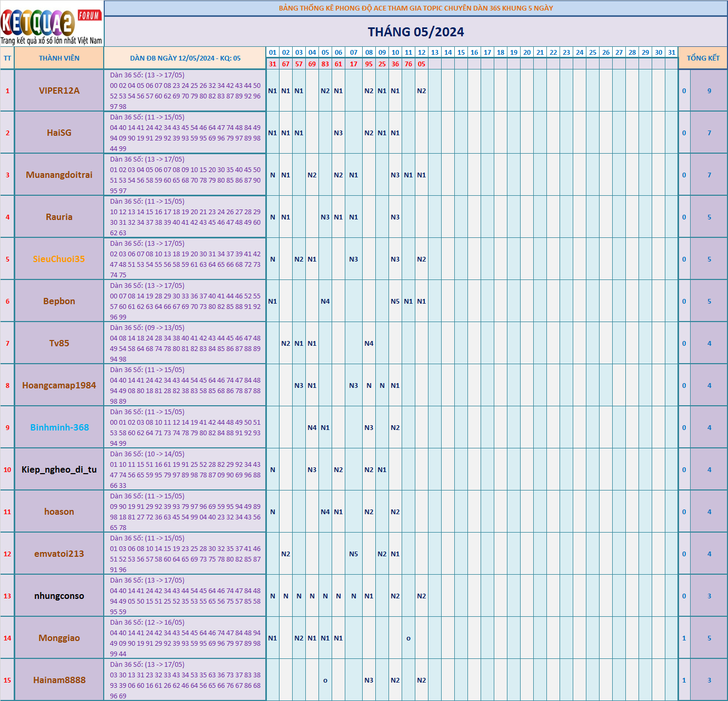Select Tv85's N4 cell under day 08

[x=369, y=343]
